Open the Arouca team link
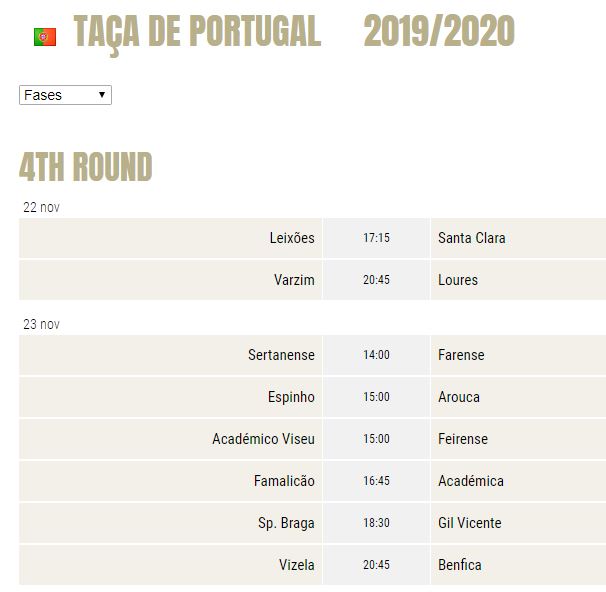 click(459, 397)
